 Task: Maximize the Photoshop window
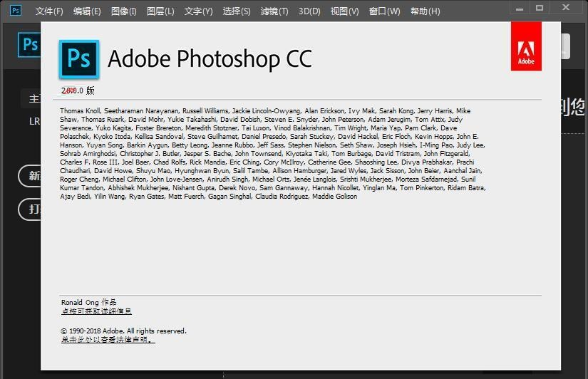tap(540, 8)
